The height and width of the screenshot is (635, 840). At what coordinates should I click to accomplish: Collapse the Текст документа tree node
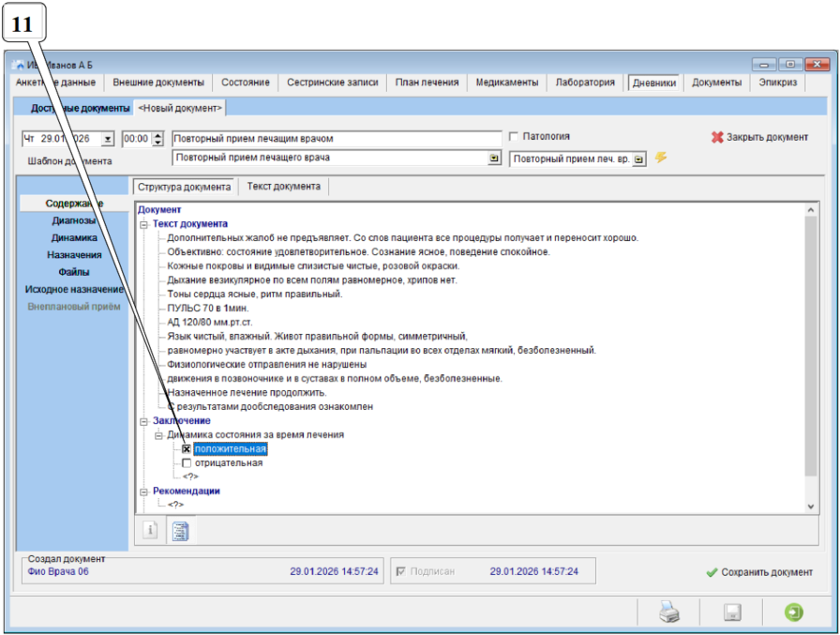coord(143,224)
